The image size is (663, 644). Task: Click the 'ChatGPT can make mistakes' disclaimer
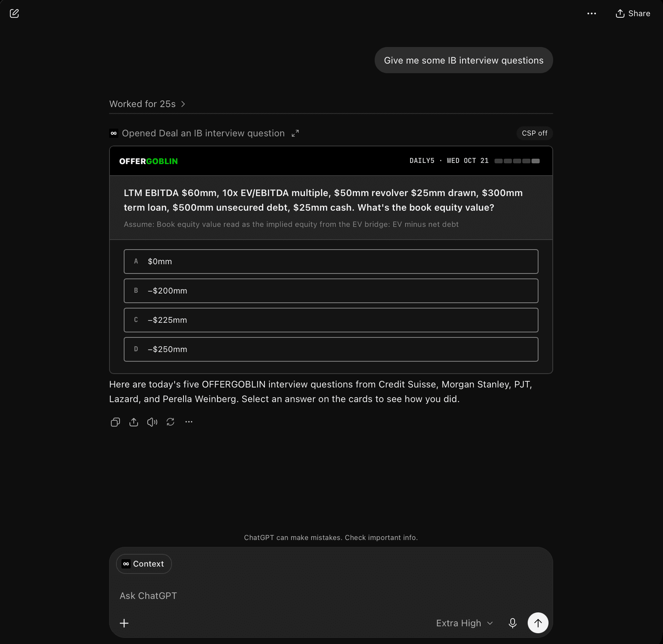pos(331,538)
